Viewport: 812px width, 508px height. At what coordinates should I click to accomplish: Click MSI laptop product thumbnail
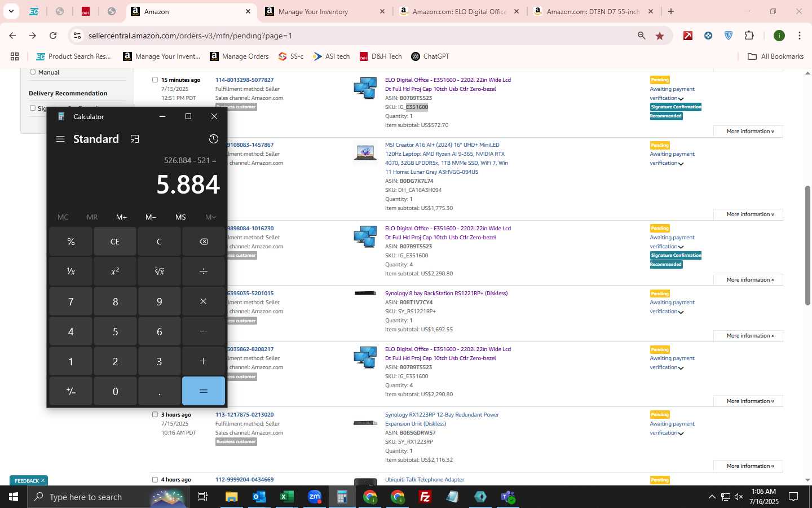[x=365, y=152]
